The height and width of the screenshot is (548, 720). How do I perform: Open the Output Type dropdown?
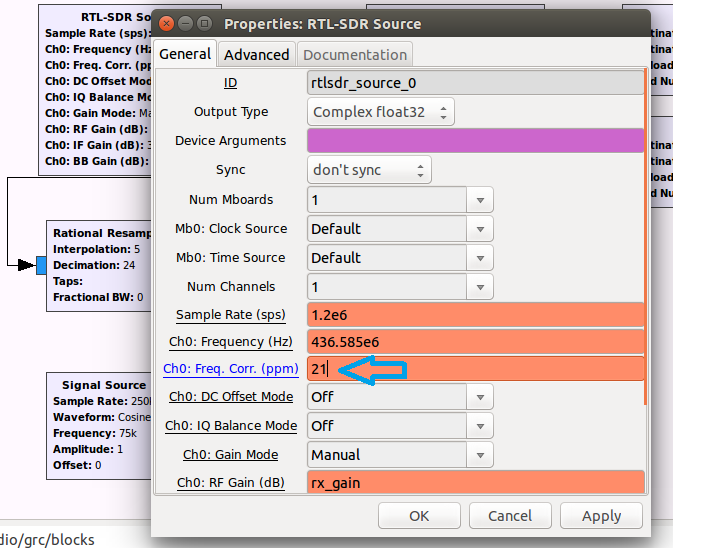381,112
